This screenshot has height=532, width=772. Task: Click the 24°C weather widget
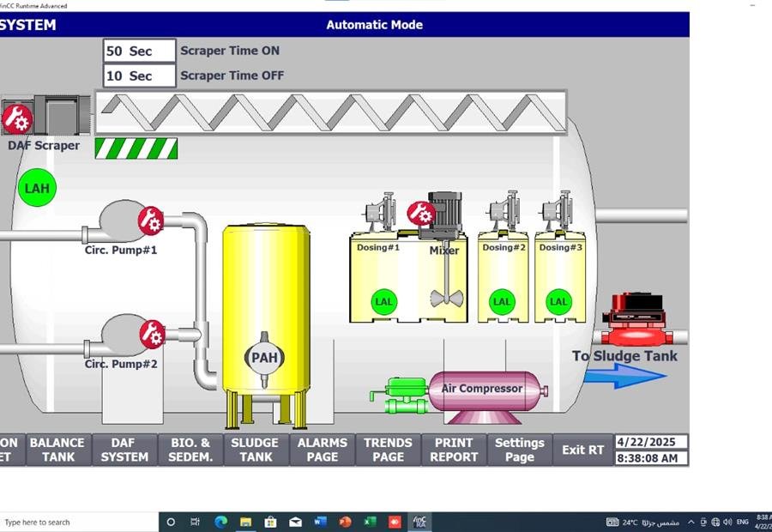[x=643, y=523]
